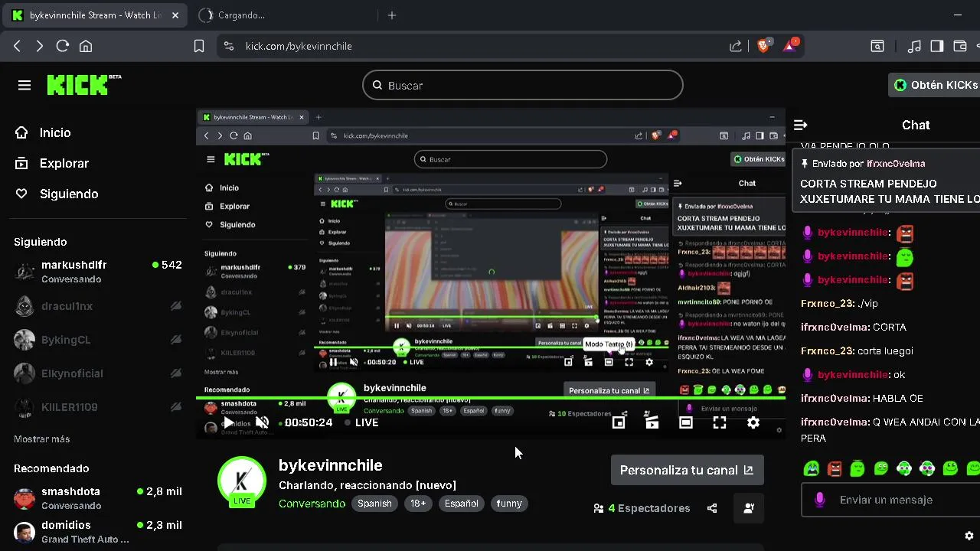Share the stream via icon beside 4 Espectadores

point(712,508)
